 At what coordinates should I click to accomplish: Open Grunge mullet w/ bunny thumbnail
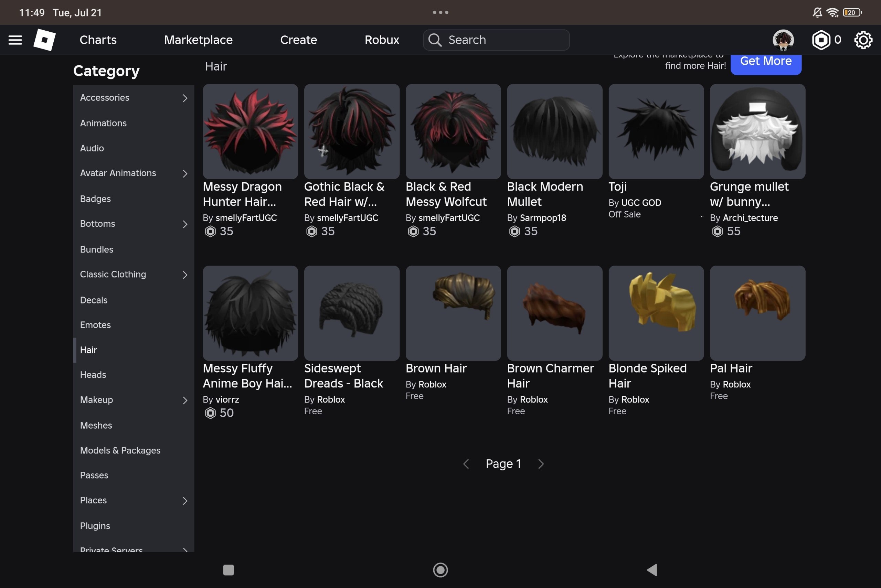(757, 132)
